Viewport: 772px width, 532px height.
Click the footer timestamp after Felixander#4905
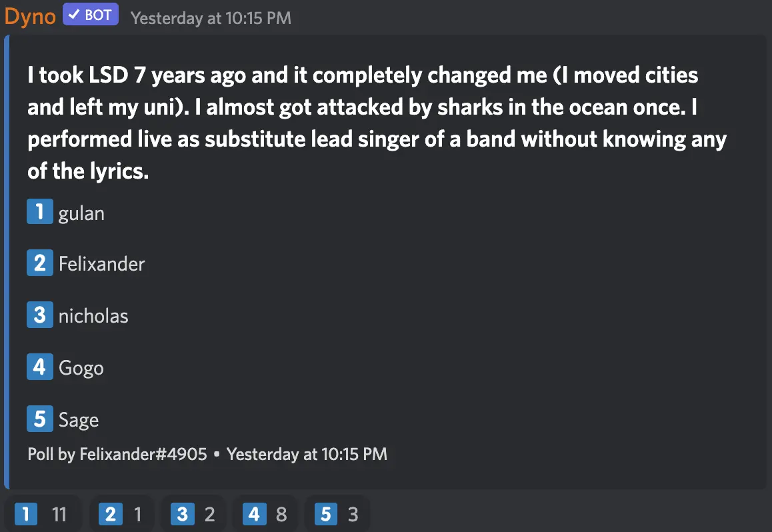click(x=307, y=455)
